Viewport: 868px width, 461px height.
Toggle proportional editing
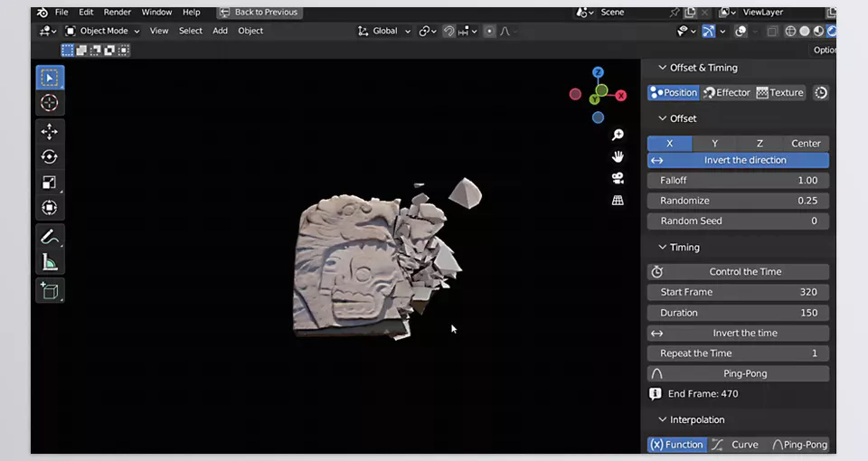pos(489,31)
